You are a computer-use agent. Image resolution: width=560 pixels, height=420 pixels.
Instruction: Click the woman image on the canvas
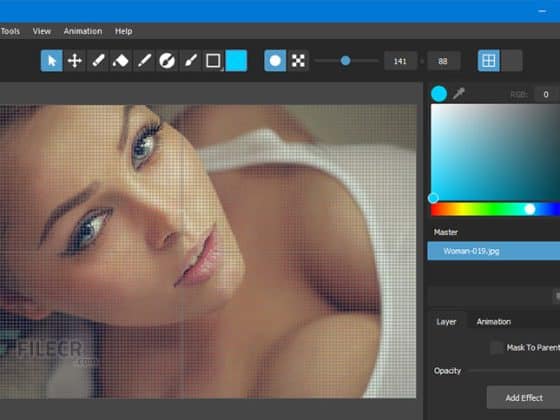pyautogui.click(x=208, y=251)
